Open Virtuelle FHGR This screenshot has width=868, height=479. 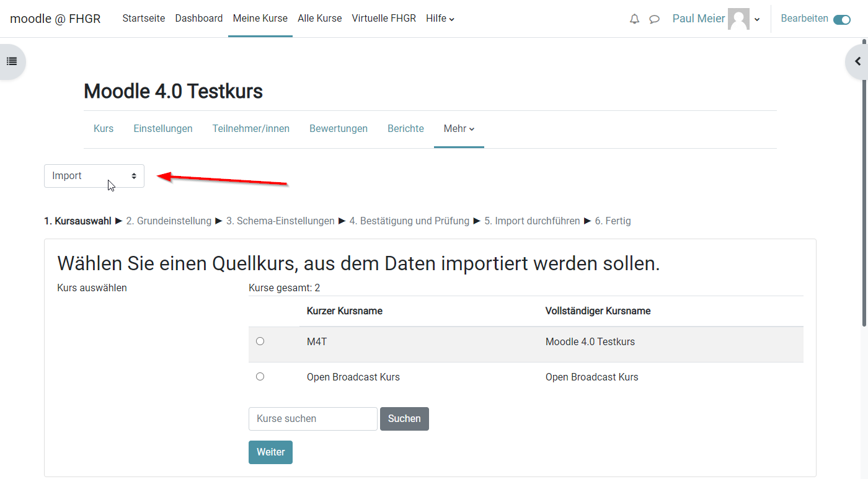pyautogui.click(x=384, y=19)
